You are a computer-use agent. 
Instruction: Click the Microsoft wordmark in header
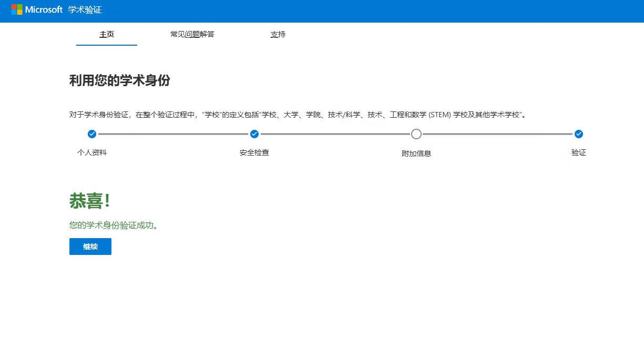pyautogui.click(x=44, y=9)
